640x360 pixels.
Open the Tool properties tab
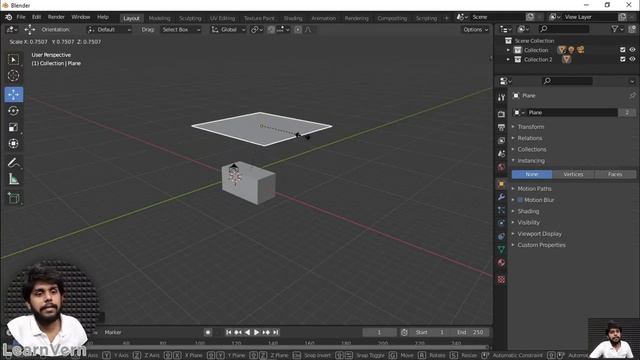[501, 97]
